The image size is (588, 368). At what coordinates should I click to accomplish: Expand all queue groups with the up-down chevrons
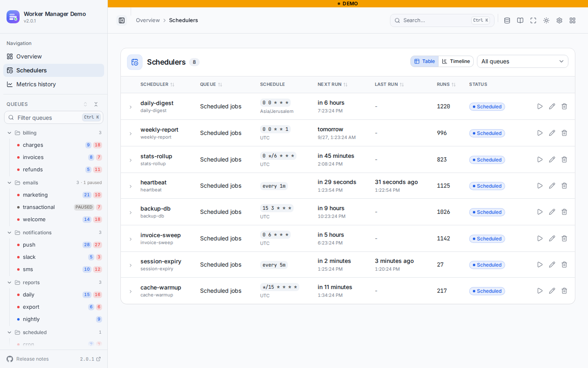[x=85, y=104]
